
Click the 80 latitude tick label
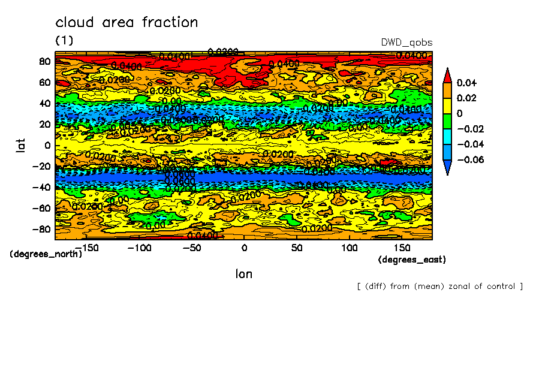click(x=44, y=61)
